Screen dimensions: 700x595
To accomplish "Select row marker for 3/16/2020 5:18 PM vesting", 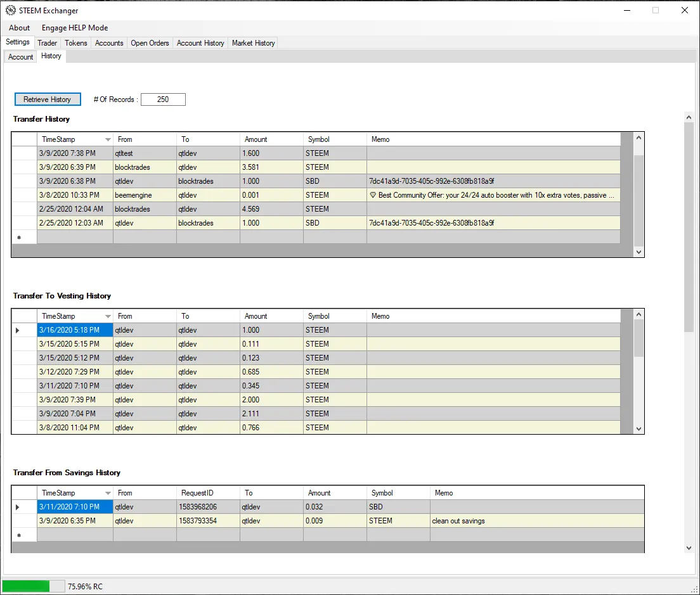I will click(24, 330).
